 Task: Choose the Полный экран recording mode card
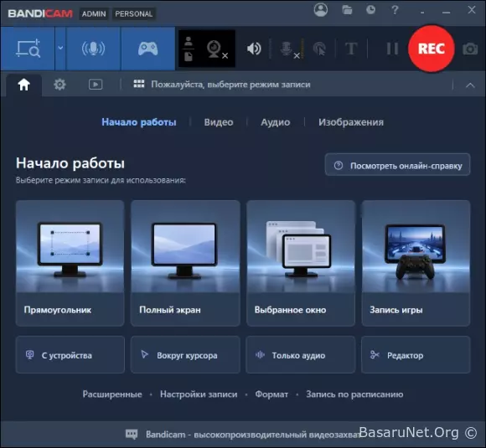pos(185,263)
